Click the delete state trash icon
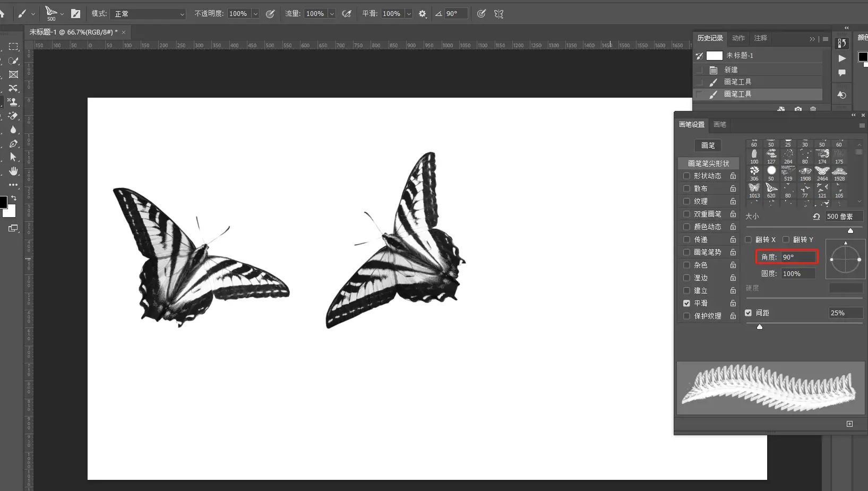 (813, 109)
